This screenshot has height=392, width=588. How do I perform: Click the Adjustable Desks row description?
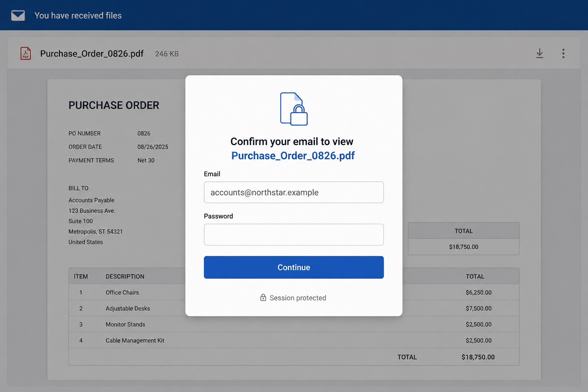[128, 309]
